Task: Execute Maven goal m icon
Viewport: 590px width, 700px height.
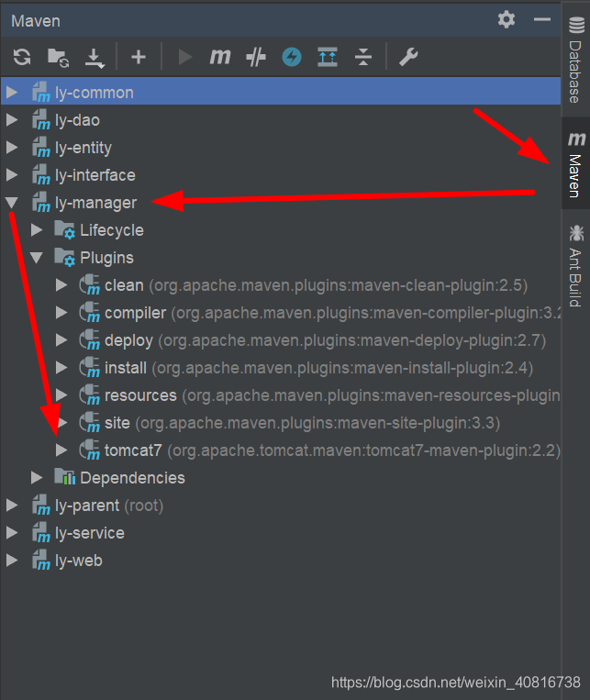Action: tap(219, 57)
